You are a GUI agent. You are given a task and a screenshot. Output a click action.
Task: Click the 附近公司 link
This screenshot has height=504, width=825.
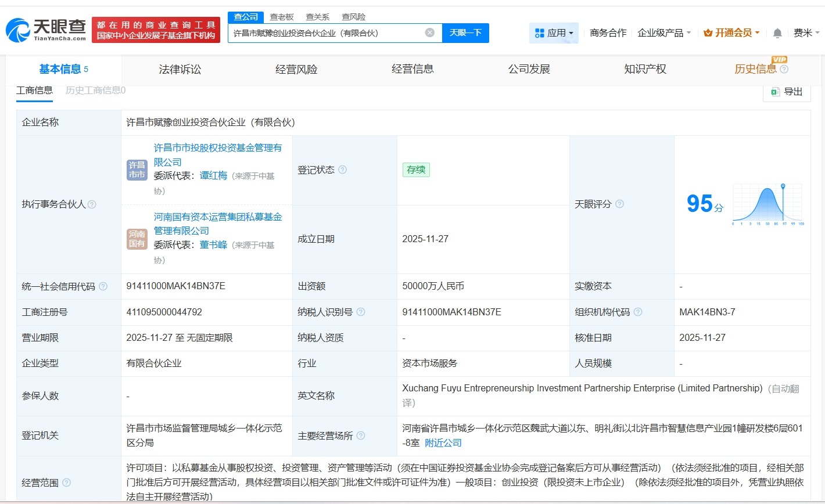[443, 442]
